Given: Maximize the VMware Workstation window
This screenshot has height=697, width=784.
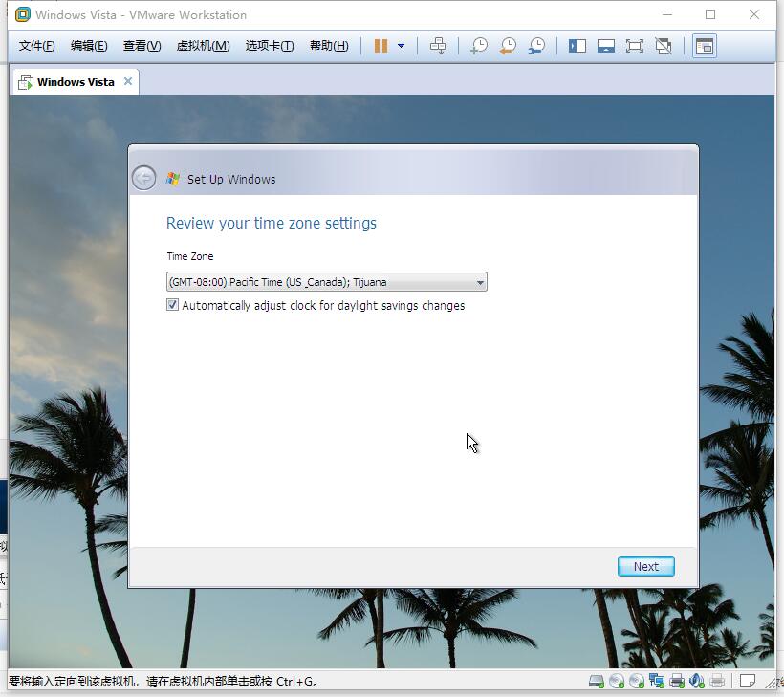Looking at the screenshot, I should 710,14.
